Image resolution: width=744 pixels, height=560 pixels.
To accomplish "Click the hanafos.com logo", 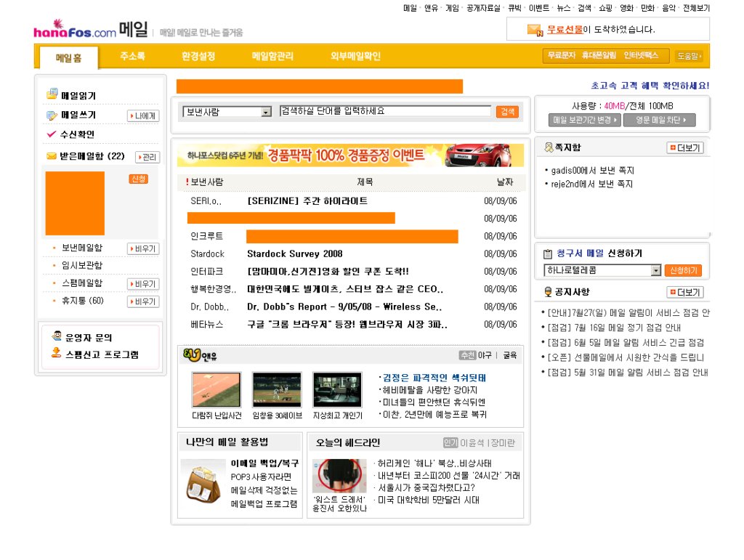I will tap(75, 29).
